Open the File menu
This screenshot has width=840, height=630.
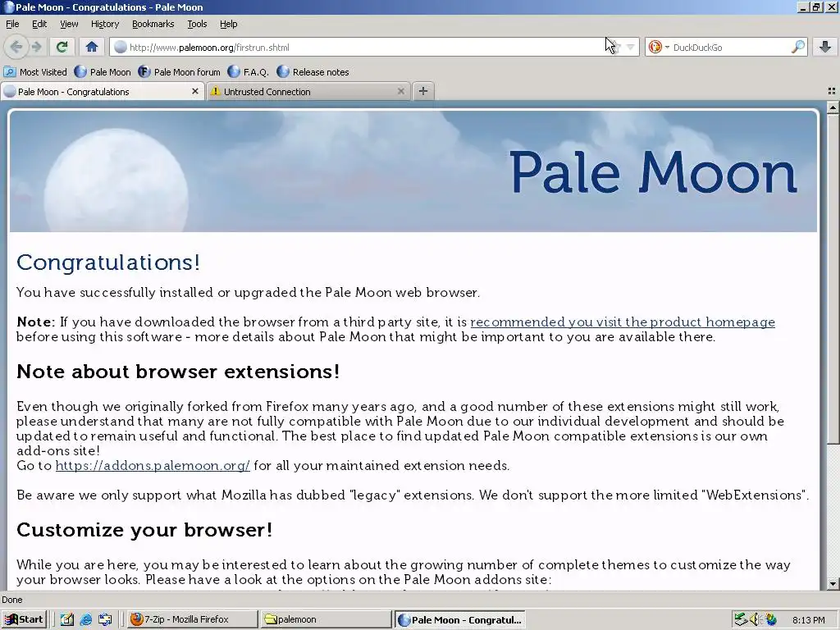(x=12, y=24)
